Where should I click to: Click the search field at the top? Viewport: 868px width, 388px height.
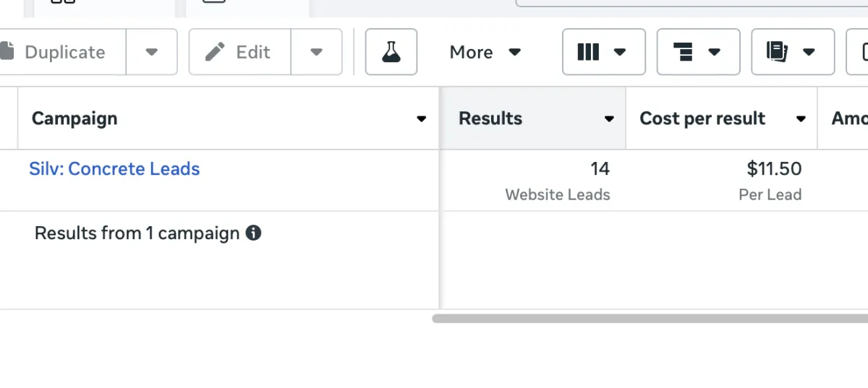pyautogui.click(x=692, y=3)
